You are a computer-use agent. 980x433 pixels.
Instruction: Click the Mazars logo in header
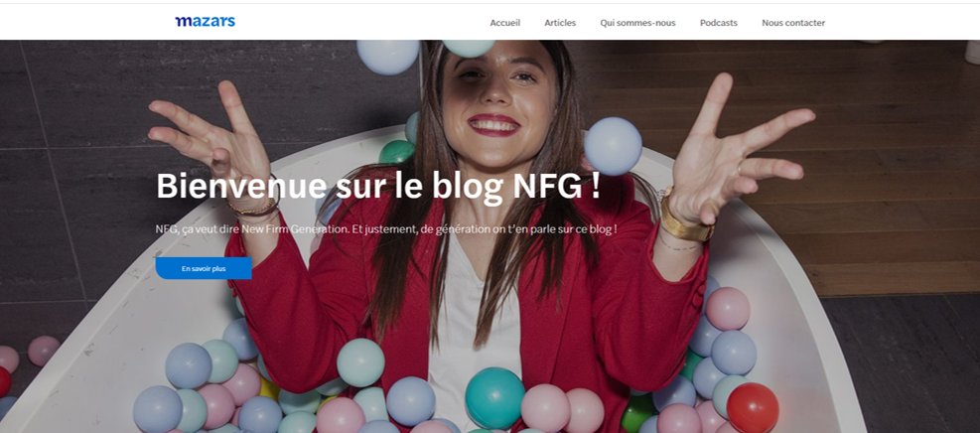click(x=205, y=22)
